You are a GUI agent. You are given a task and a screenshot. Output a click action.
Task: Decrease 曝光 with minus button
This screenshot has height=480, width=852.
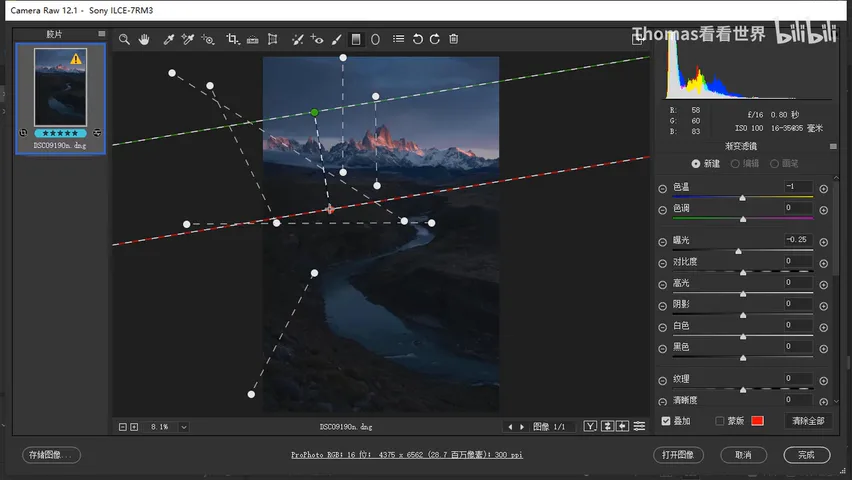(662, 242)
